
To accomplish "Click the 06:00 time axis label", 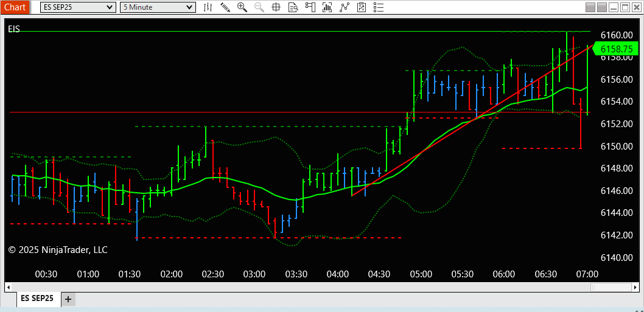I will (504, 274).
